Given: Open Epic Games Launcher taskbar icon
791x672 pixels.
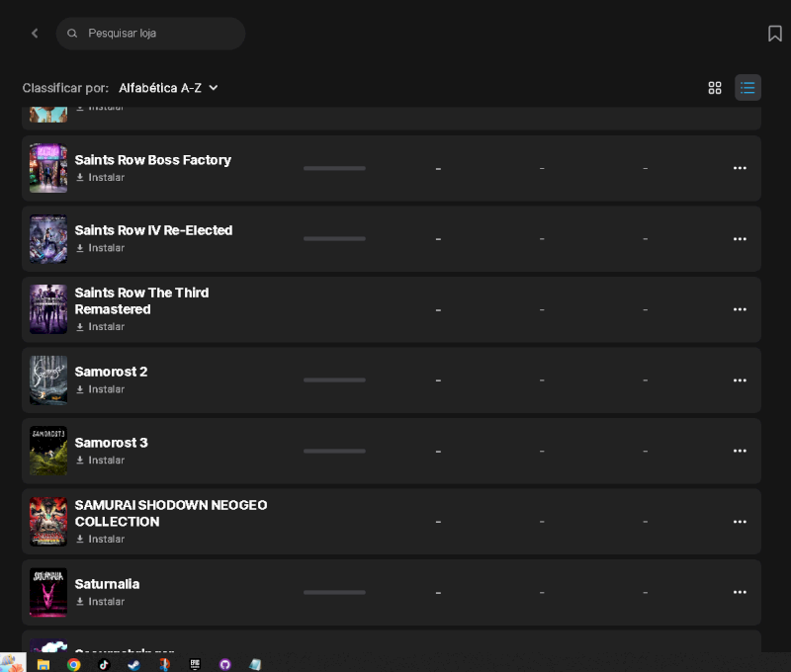Looking at the screenshot, I should coord(195,664).
